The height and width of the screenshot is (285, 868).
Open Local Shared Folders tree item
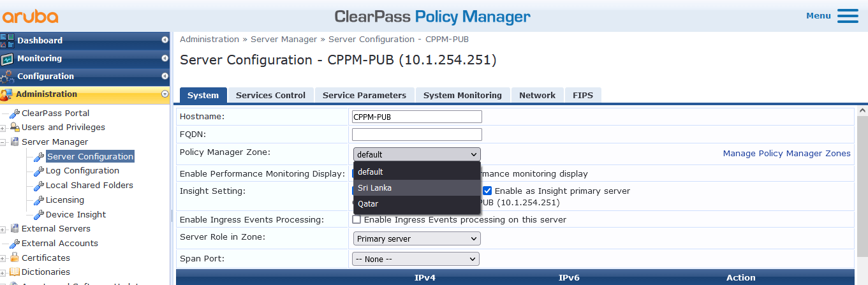pyautogui.click(x=89, y=185)
